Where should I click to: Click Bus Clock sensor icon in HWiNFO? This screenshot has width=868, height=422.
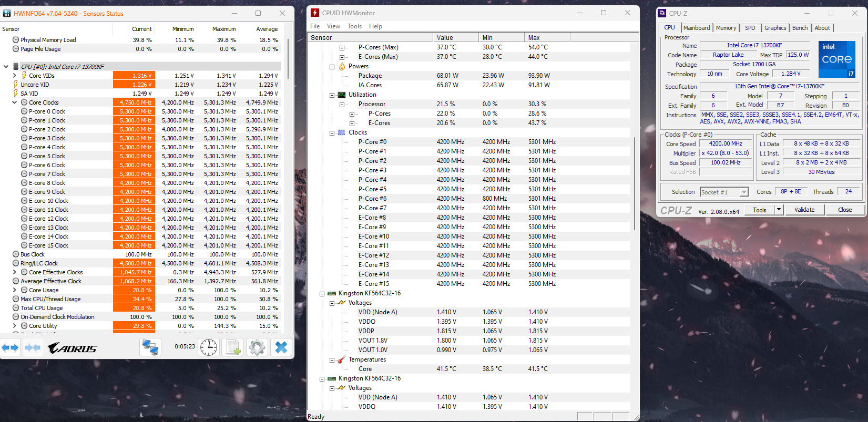(x=16, y=254)
